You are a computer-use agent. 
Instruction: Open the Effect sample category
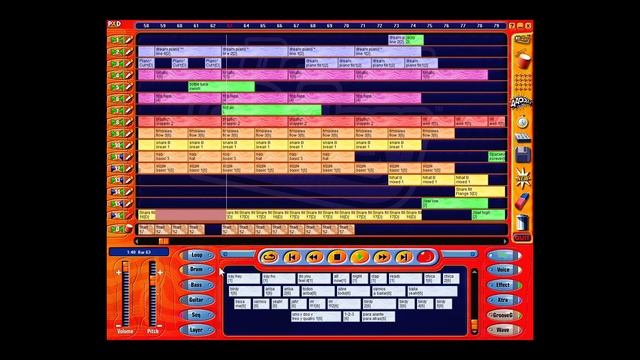coord(504,285)
